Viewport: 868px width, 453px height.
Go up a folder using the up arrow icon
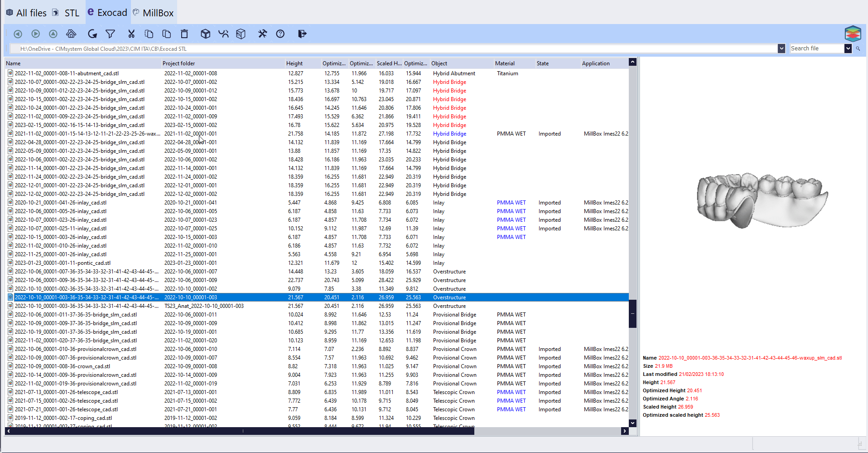coord(53,34)
